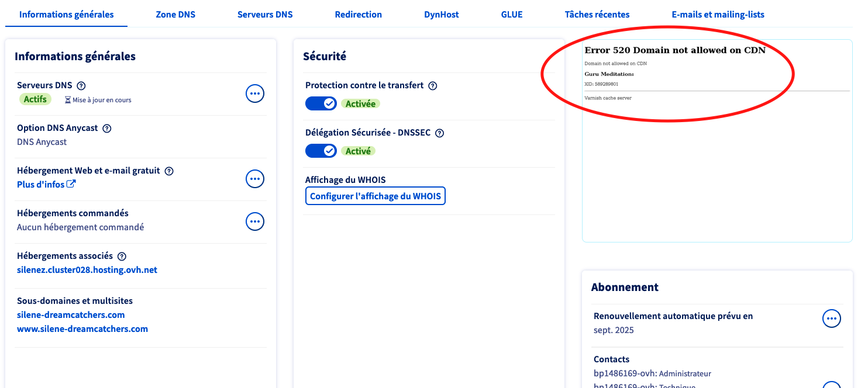Image resolution: width=868 pixels, height=388 pixels.
Task: Expand Hébergements commandés options menu
Action: point(255,221)
